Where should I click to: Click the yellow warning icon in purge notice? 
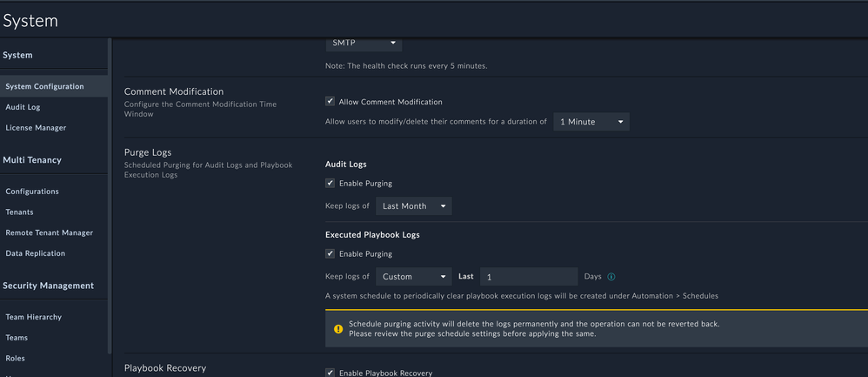tap(337, 329)
